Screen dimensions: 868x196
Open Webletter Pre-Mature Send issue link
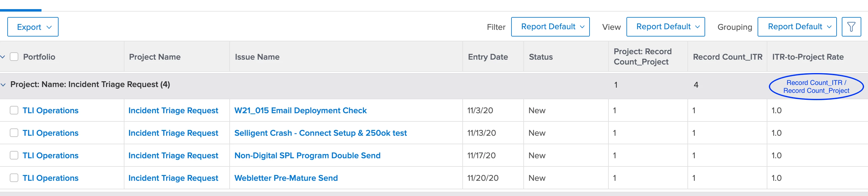point(286,178)
